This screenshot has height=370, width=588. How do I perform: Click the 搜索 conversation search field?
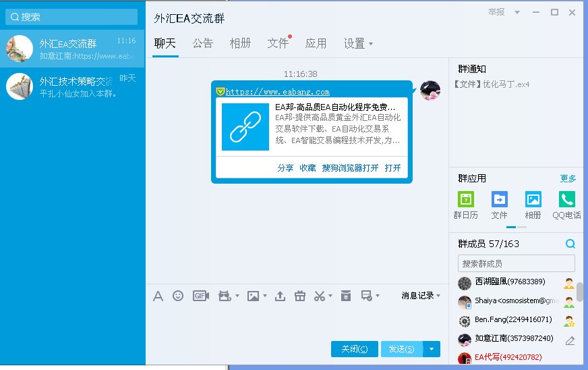click(x=71, y=17)
